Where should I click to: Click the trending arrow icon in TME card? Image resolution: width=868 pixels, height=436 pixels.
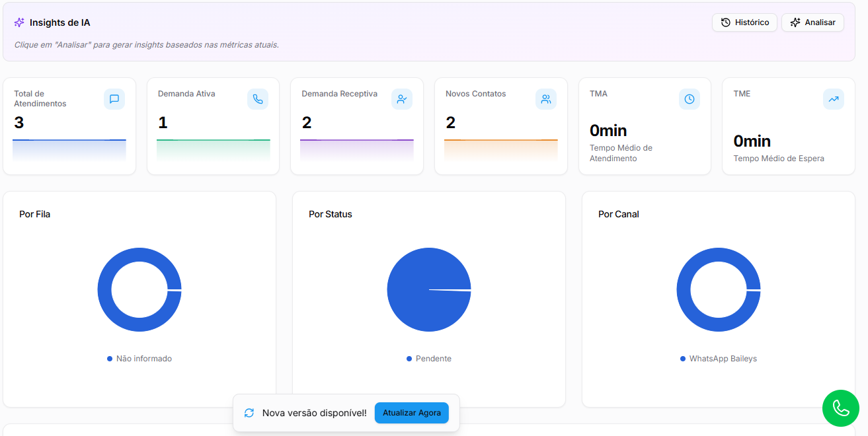click(x=834, y=99)
